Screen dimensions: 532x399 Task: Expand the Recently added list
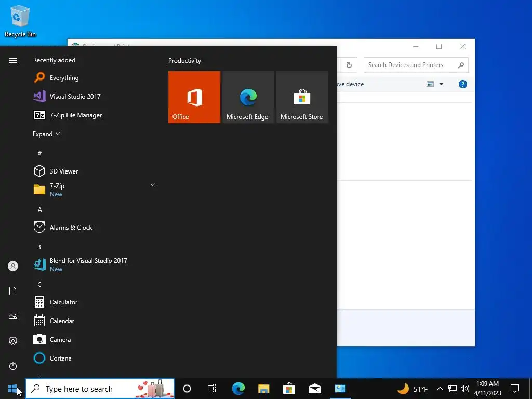(46, 134)
